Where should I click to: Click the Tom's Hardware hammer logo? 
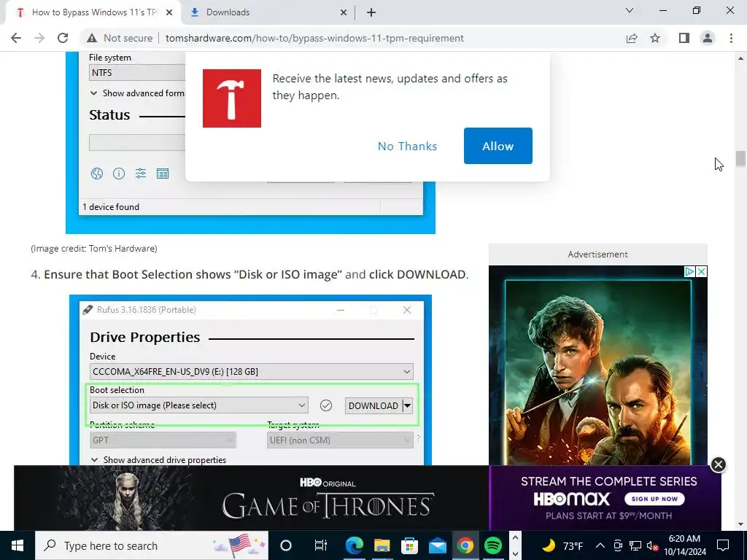pyautogui.click(x=231, y=98)
